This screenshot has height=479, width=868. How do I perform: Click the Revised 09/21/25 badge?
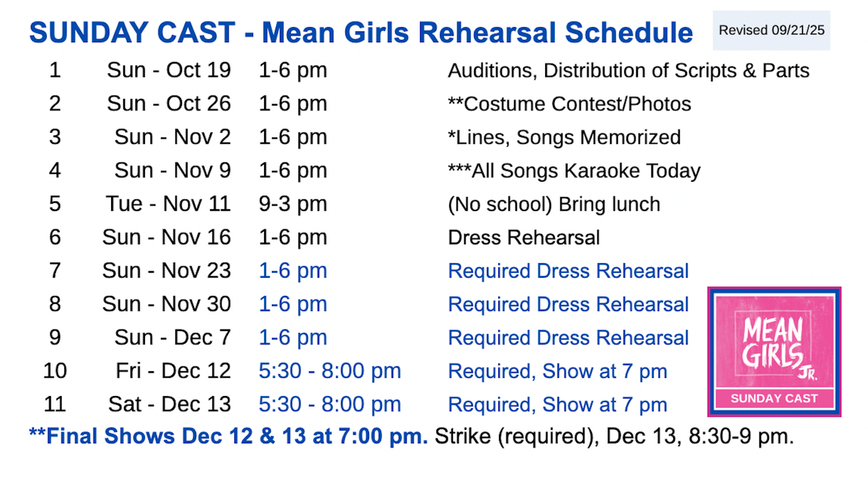[771, 31]
